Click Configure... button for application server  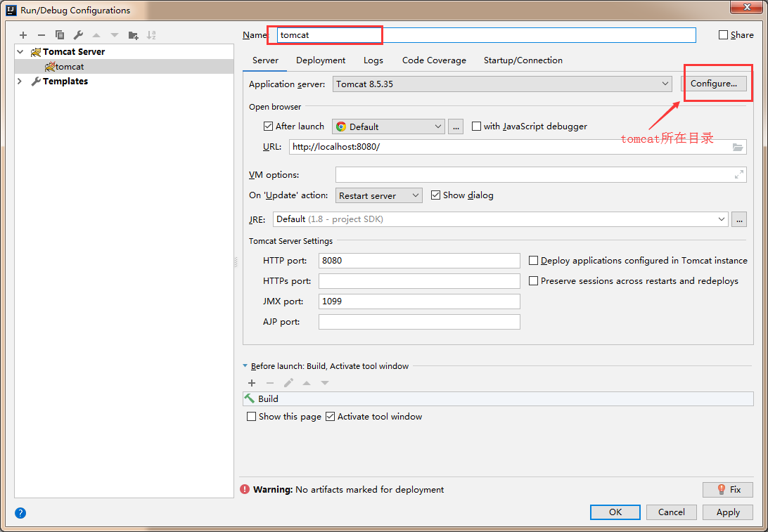point(714,84)
